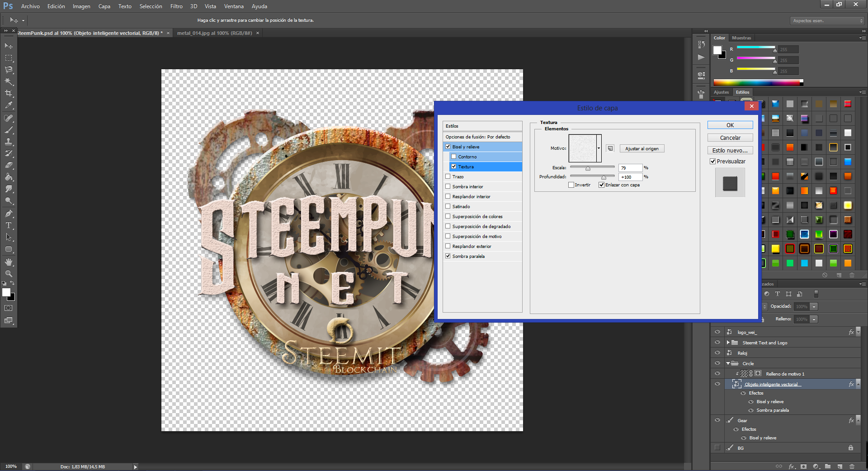Select the Paint Bucket tool
The height and width of the screenshot is (471, 868).
point(9,177)
